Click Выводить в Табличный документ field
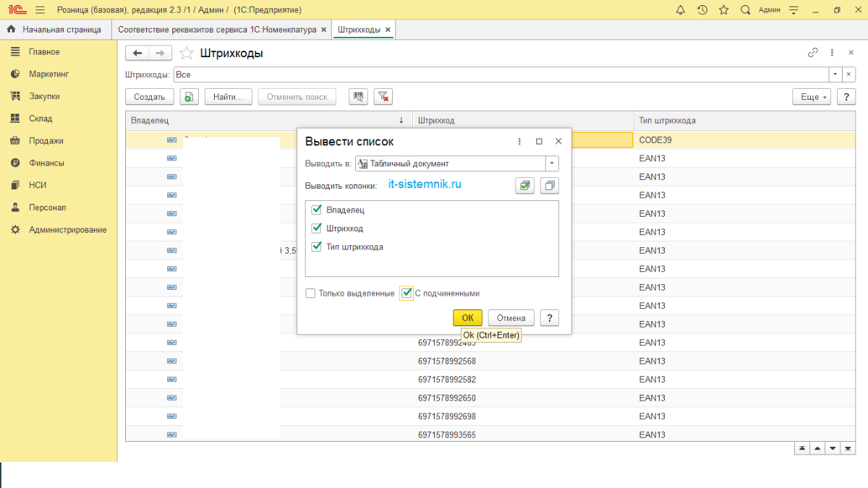This screenshot has width=868, height=488. pos(451,164)
